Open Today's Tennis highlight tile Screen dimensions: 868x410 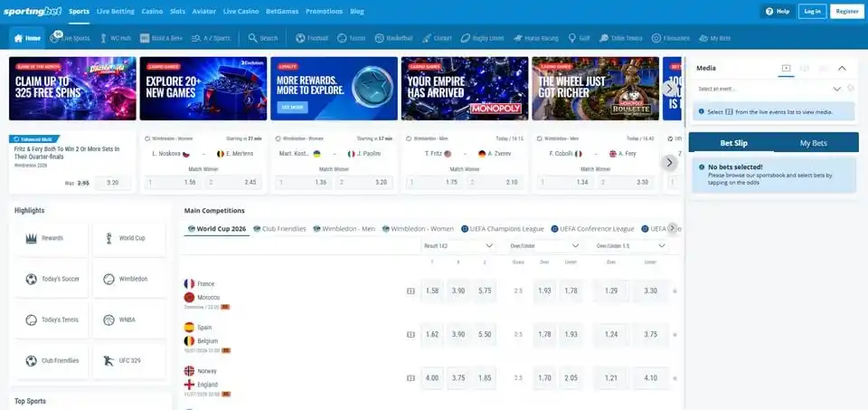pyautogui.click(x=51, y=320)
